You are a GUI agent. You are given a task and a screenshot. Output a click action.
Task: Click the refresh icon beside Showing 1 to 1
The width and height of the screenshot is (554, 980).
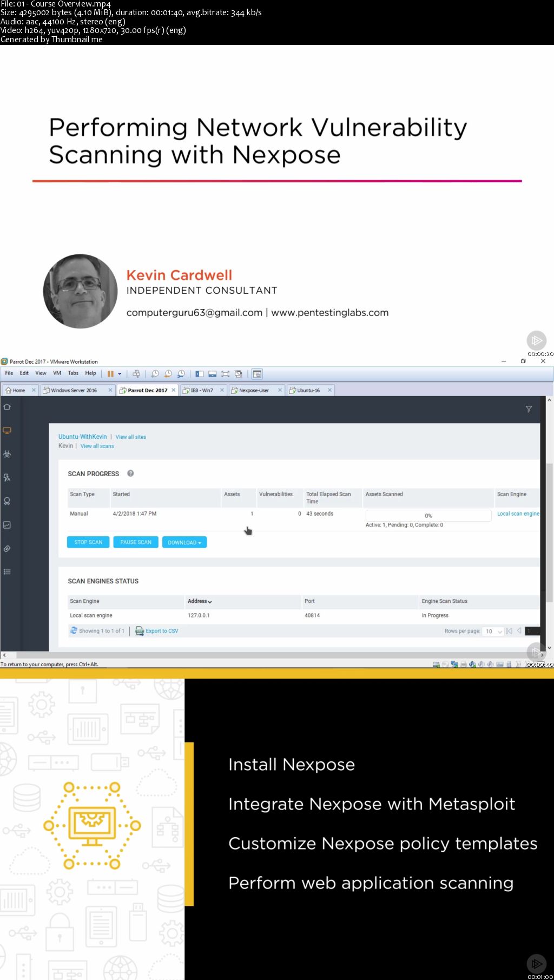[x=74, y=630]
